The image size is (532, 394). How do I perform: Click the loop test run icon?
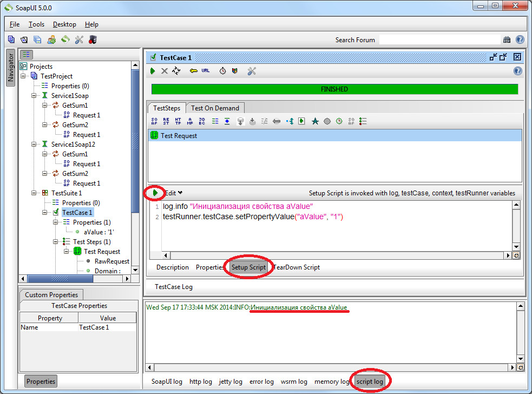point(176,71)
